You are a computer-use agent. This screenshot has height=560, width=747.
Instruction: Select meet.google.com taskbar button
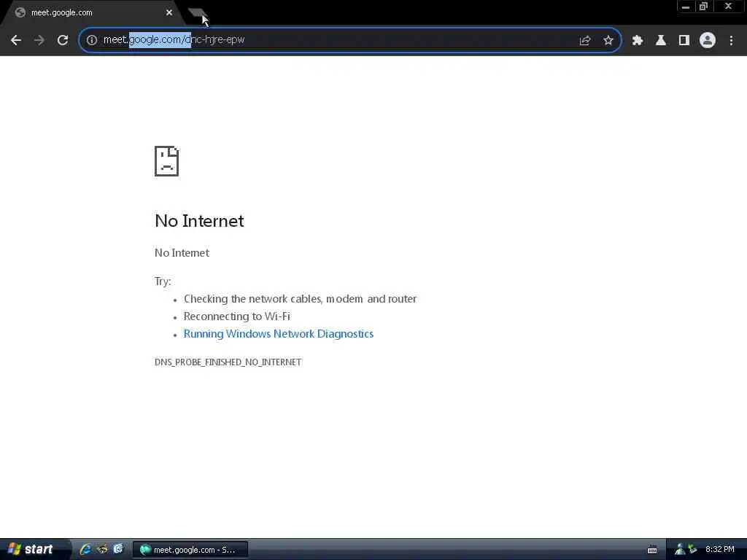[190, 550]
